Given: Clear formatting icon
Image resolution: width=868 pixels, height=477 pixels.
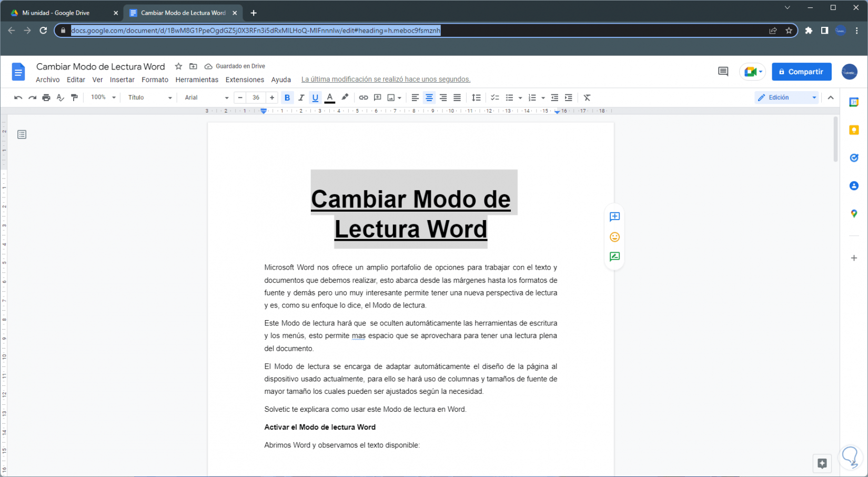Looking at the screenshot, I should click(587, 97).
